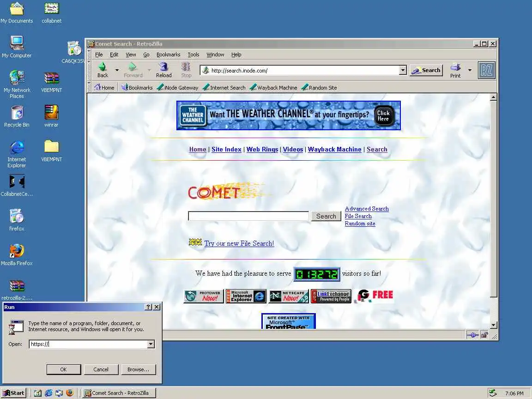Viewport: 532px width, 399px height.
Task: Click the Comet page Search button
Action: click(326, 216)
